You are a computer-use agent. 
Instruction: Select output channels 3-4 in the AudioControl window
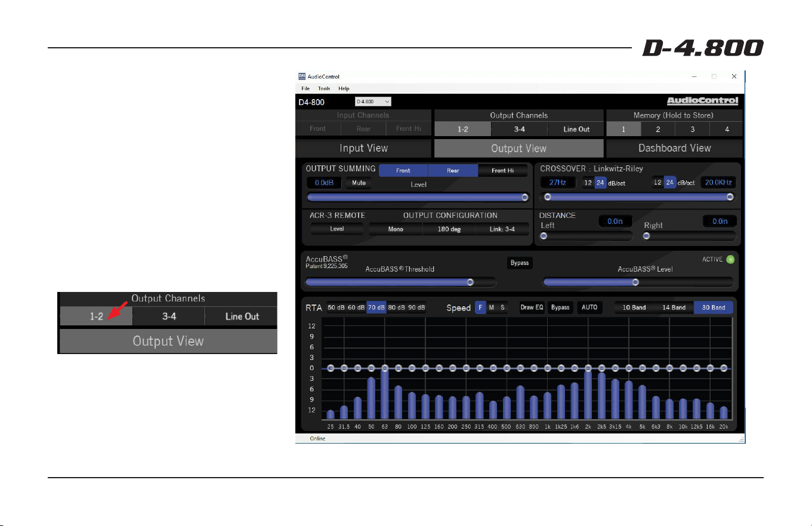(519, 129)
